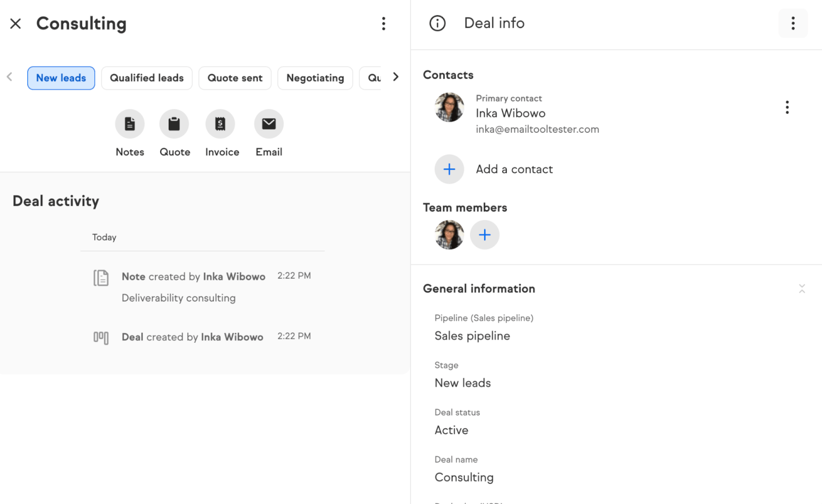
Task: Activate the Qualified leads stage
Action: click(x=146, y=78)
